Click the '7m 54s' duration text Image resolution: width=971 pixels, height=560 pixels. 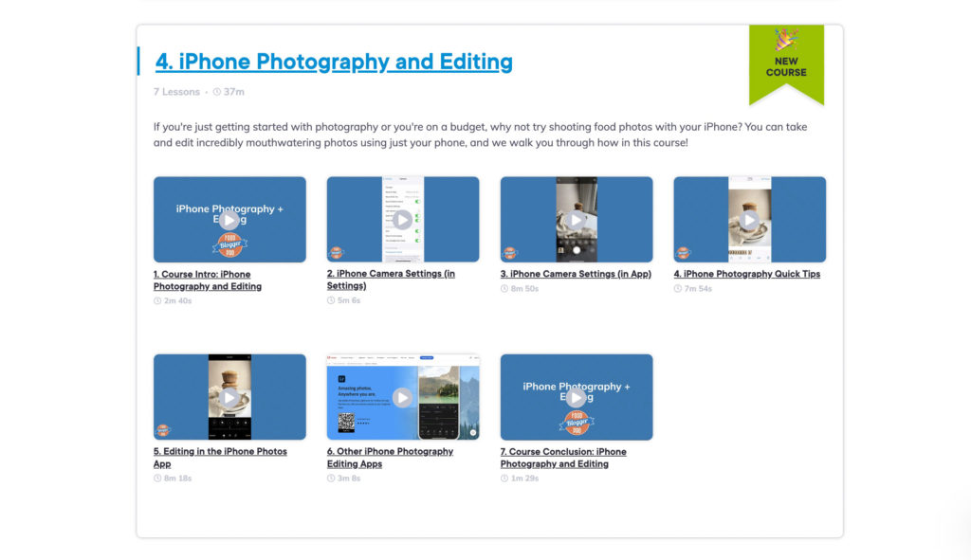point(698,288)
